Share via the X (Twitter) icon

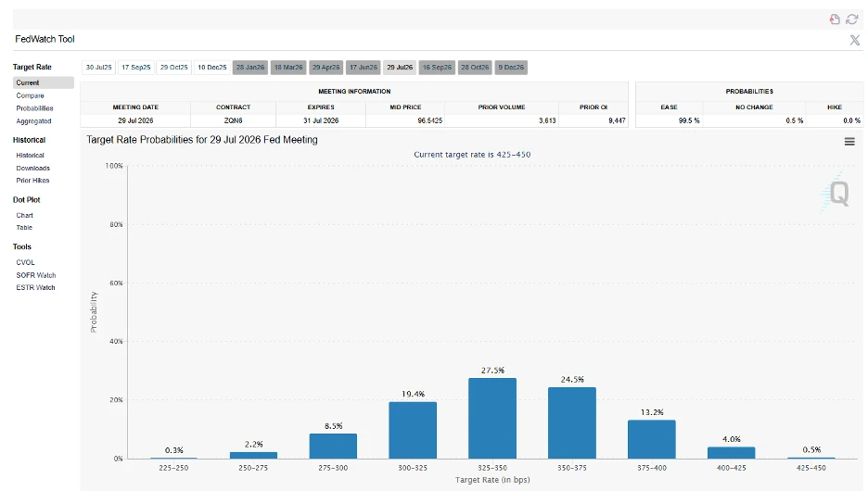(854, 40)
